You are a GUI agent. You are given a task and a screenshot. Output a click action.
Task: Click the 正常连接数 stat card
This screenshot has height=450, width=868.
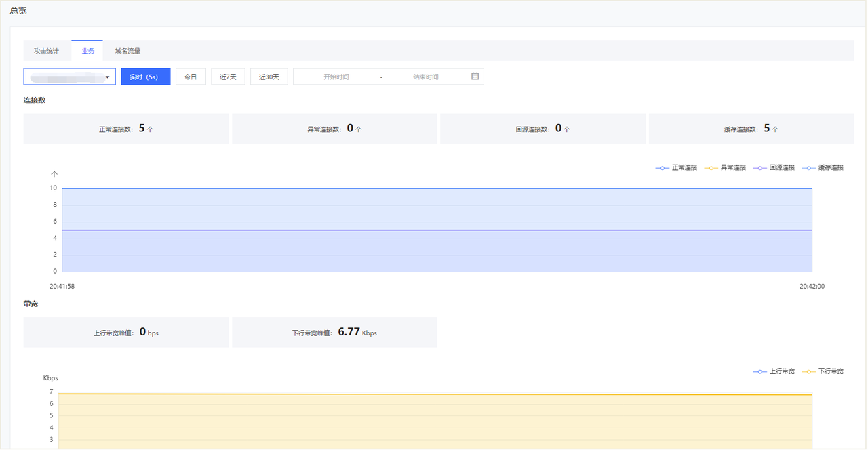(x=126, y=129)
